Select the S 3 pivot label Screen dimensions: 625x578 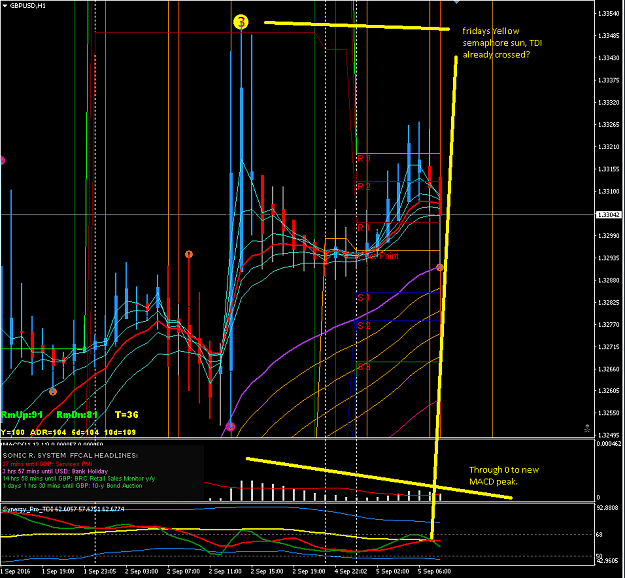[364, 366]
